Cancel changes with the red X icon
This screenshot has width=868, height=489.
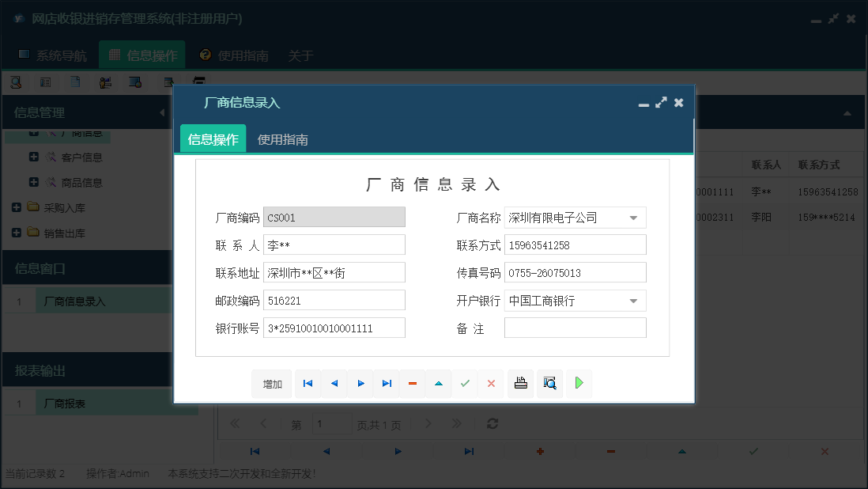(x=490, y=383)
